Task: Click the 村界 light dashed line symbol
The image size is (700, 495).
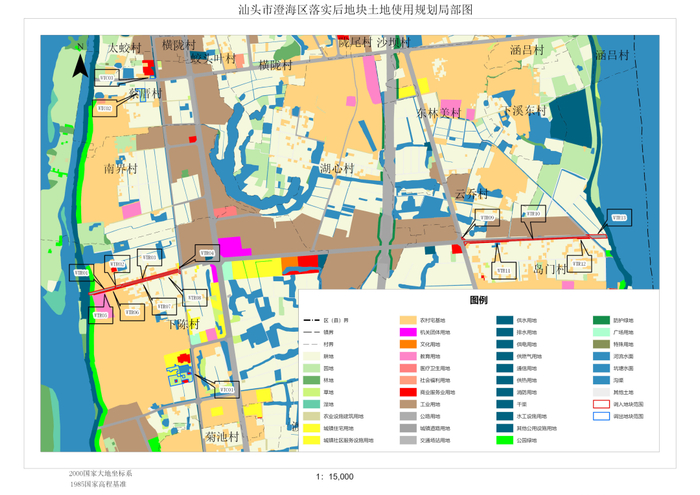Action: [x=312, y=345]
